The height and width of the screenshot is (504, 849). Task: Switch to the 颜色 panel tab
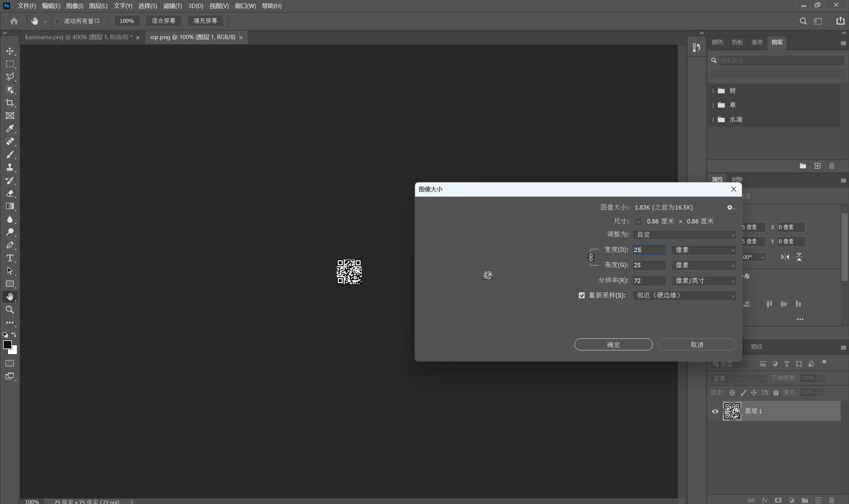click(x=717, y=42)
